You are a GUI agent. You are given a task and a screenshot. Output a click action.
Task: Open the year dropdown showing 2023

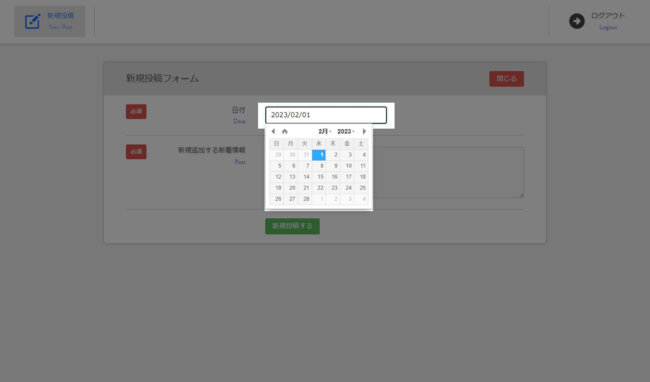[x=346, y=131]
